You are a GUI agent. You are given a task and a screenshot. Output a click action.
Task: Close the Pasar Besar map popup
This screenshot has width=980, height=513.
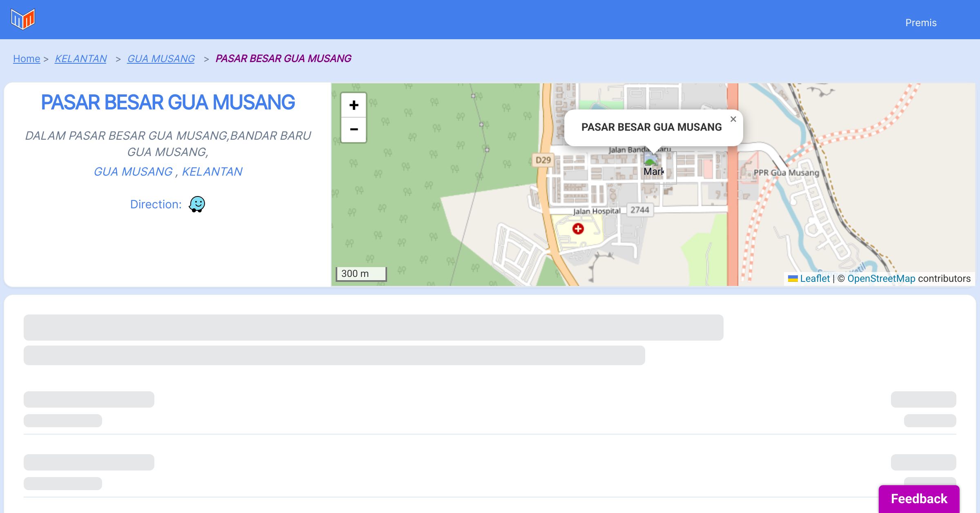coord(733,119)
